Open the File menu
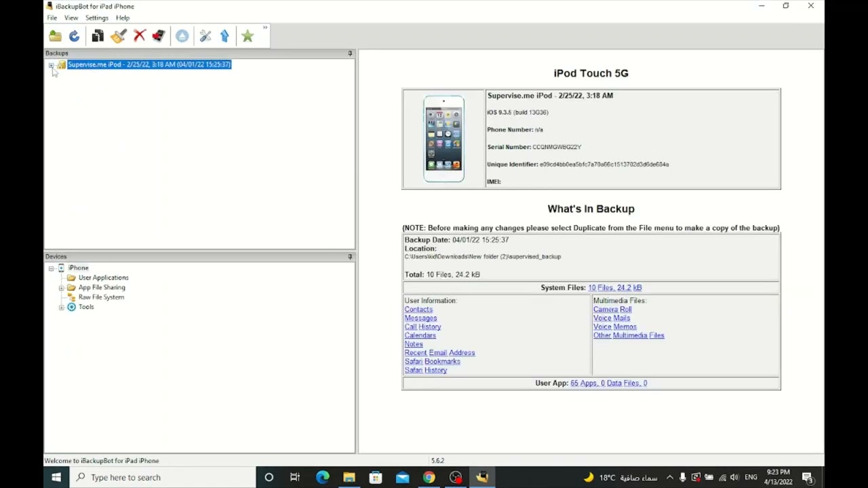This screenshot has height=488, width=868. (x=52, y=18)
